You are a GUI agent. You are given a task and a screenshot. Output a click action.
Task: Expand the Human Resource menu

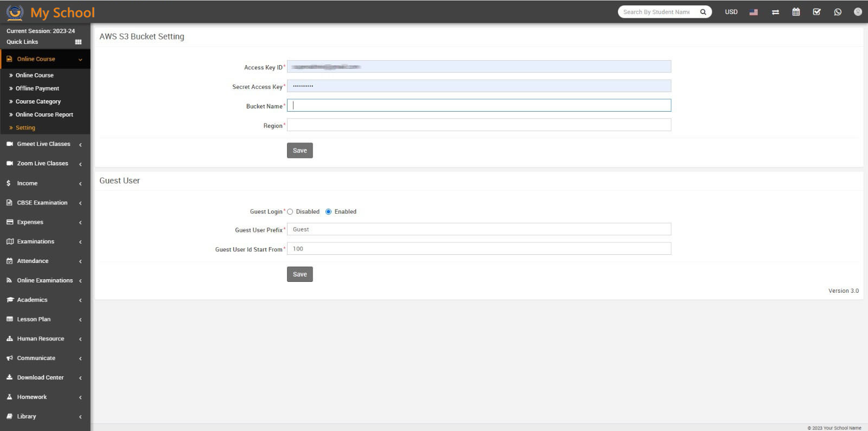(41, 339)
